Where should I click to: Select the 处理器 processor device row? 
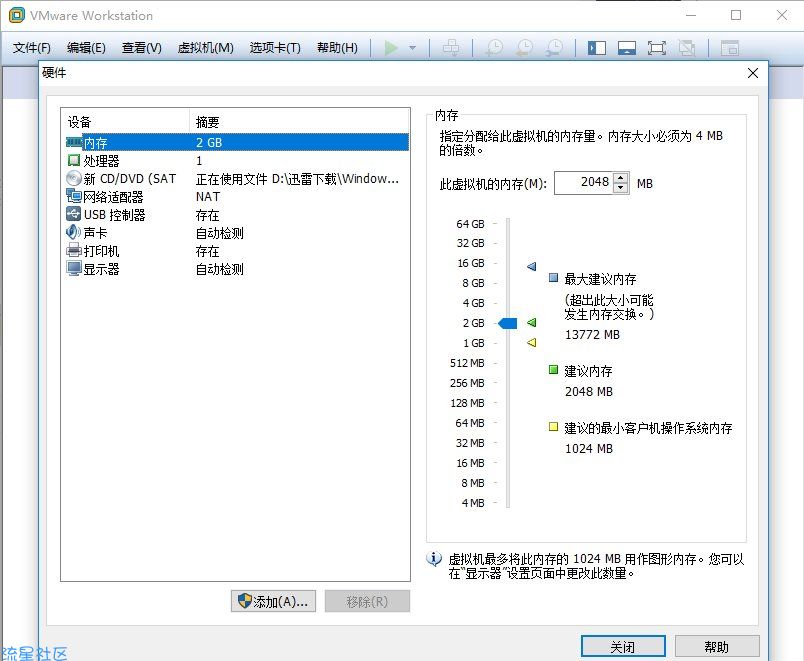click(237, 161)
